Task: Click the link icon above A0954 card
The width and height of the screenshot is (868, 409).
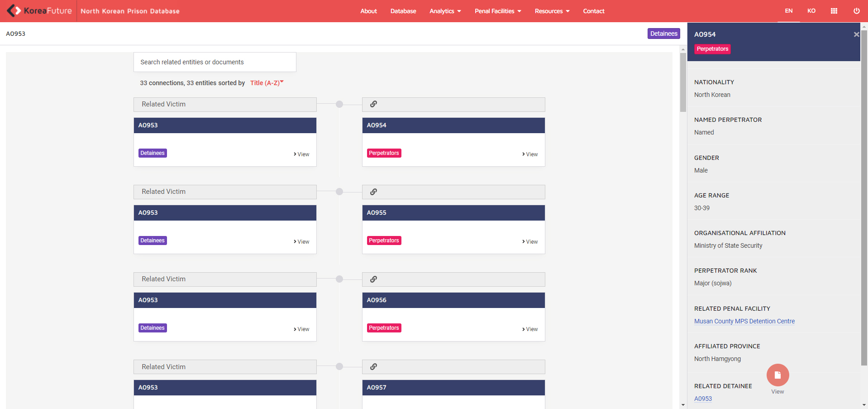Action: click(x=373, y=104)
